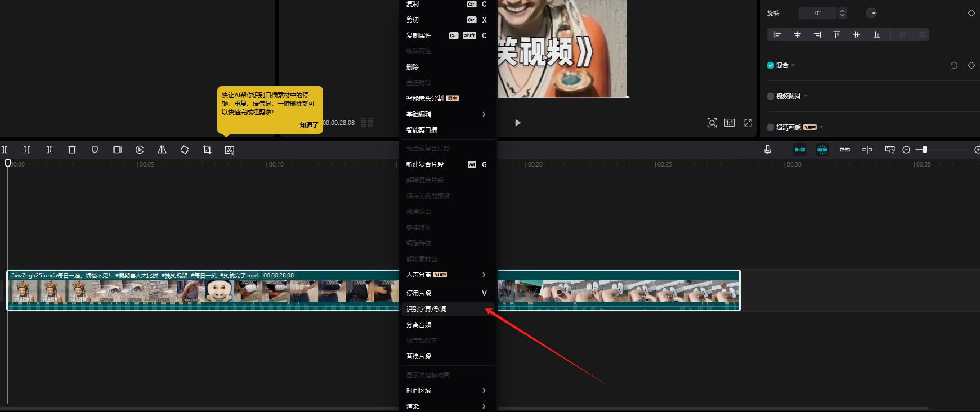Toggle the preview axis icon
The height and width of the screenshot is (412, 980).
click(867, 150)
